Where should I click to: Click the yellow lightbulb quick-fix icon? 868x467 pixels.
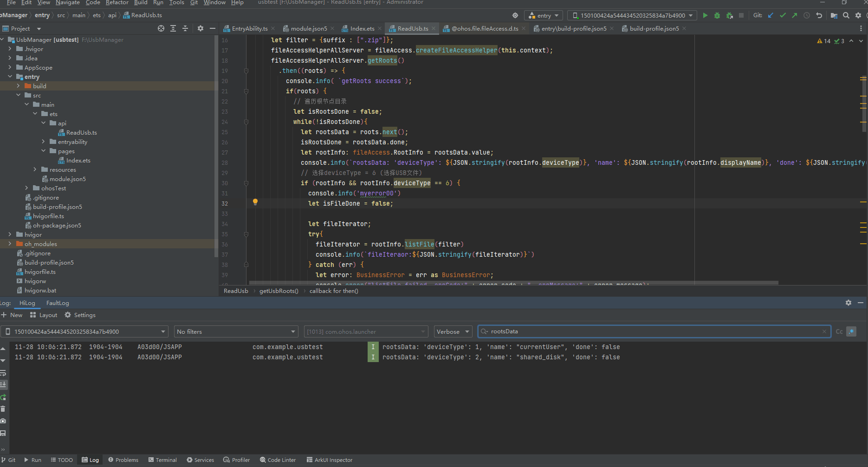point(255,202)
